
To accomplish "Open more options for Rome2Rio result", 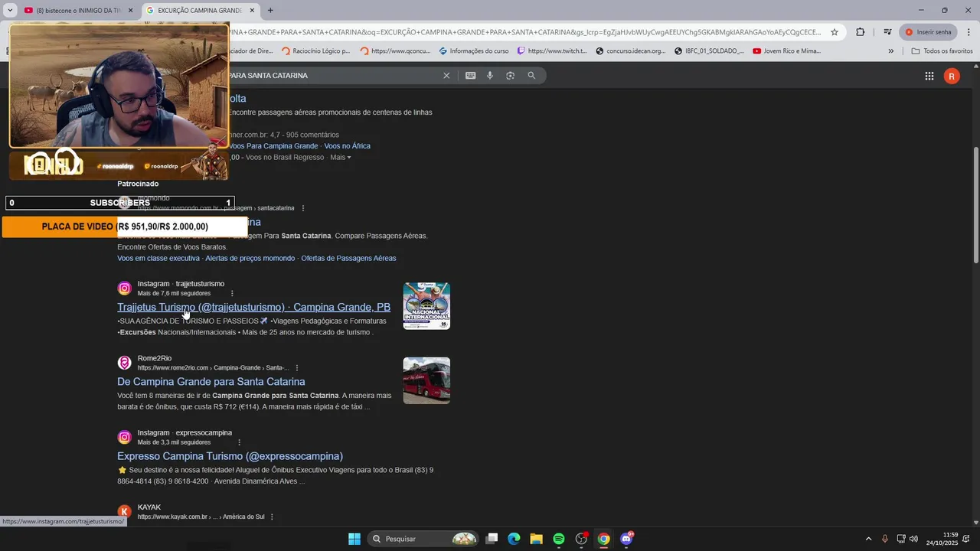I will [297, 368].
